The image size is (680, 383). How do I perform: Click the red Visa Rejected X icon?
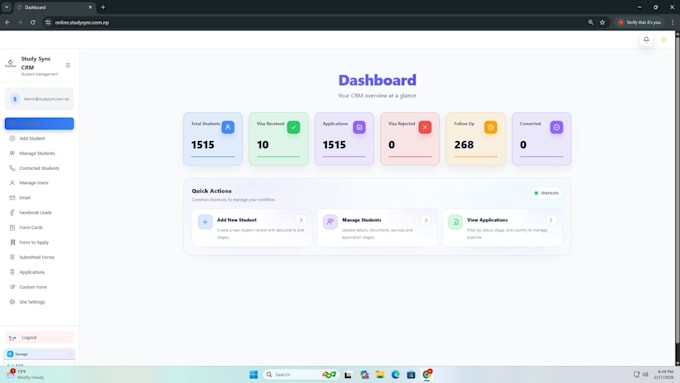(425, 127)
